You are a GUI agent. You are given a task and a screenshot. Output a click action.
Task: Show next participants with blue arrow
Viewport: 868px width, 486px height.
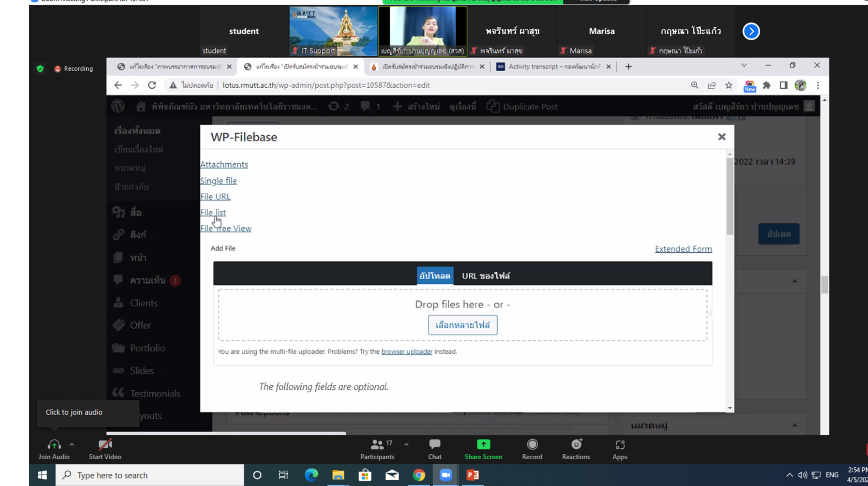coord(751,31)
